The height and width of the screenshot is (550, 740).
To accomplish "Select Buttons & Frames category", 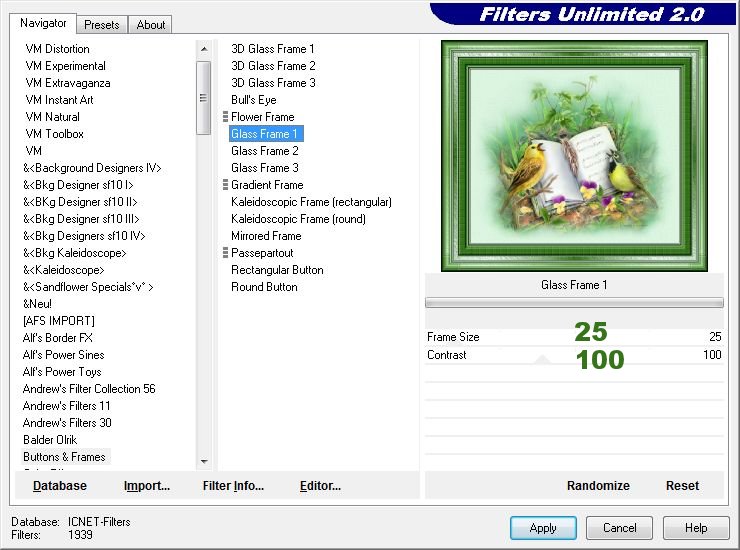I will (x=64, y=457).
